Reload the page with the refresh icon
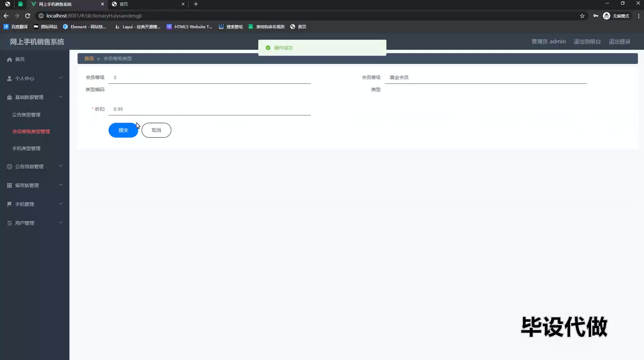Image resolution: width=644 pixels, height=360 pixels. coord(28,16)
